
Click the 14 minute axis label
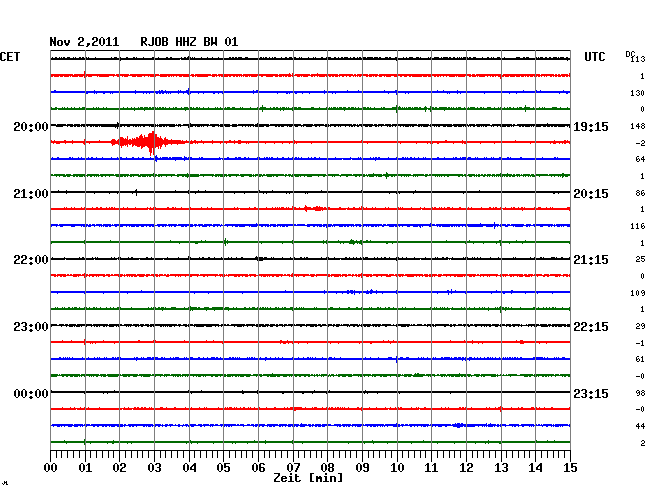[536, 468]
